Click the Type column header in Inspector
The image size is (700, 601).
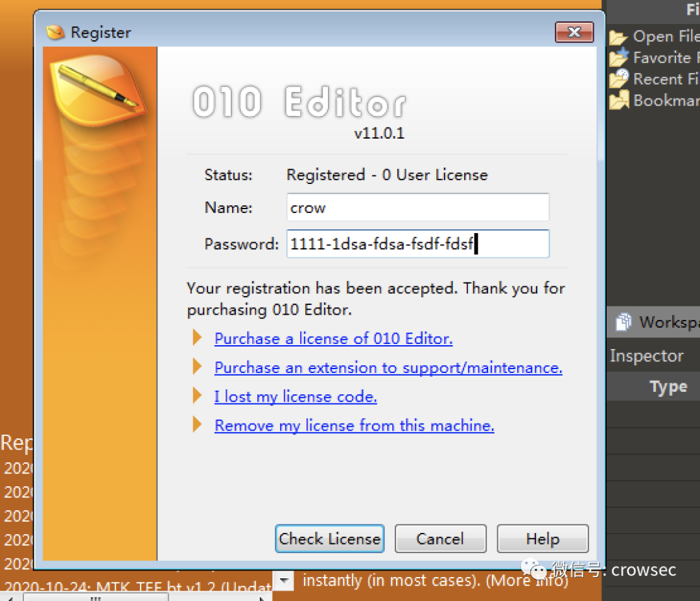(x=668, y=387)
